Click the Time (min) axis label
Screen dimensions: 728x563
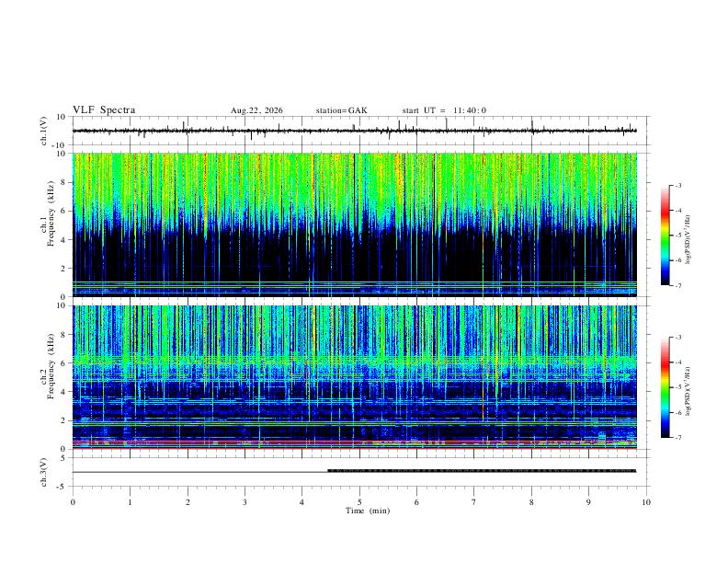click(x=368, y=511)
